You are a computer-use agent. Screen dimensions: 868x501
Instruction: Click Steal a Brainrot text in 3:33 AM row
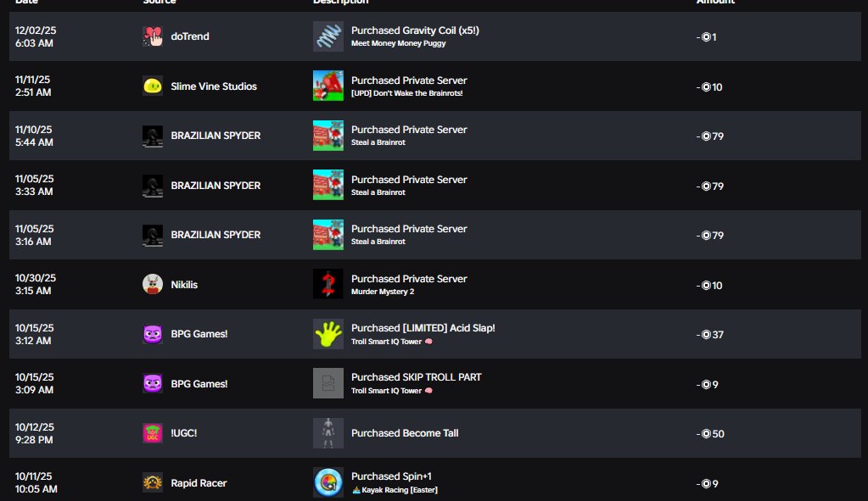coord(378,192)
